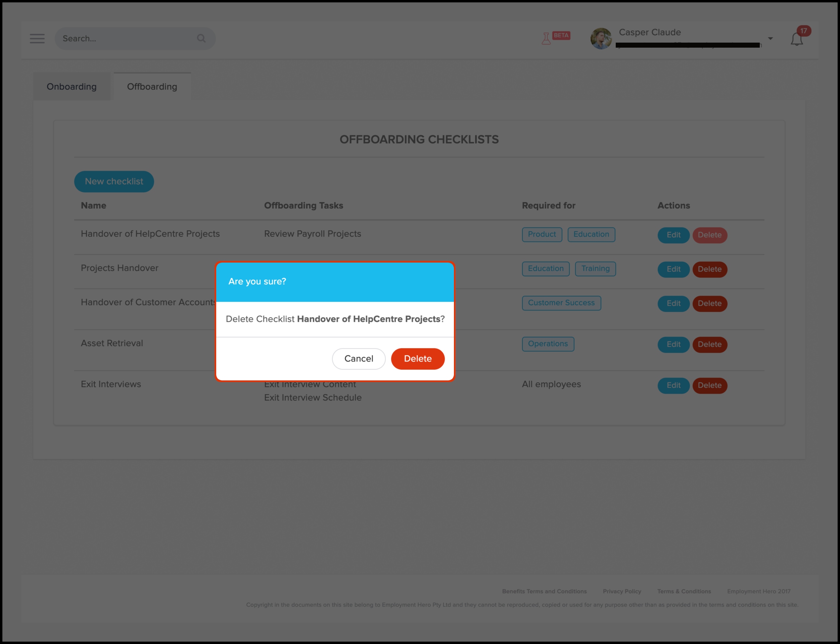Open the notifications bell icon
This screenshot has width=840, height=644.
[x=797, y=39]
